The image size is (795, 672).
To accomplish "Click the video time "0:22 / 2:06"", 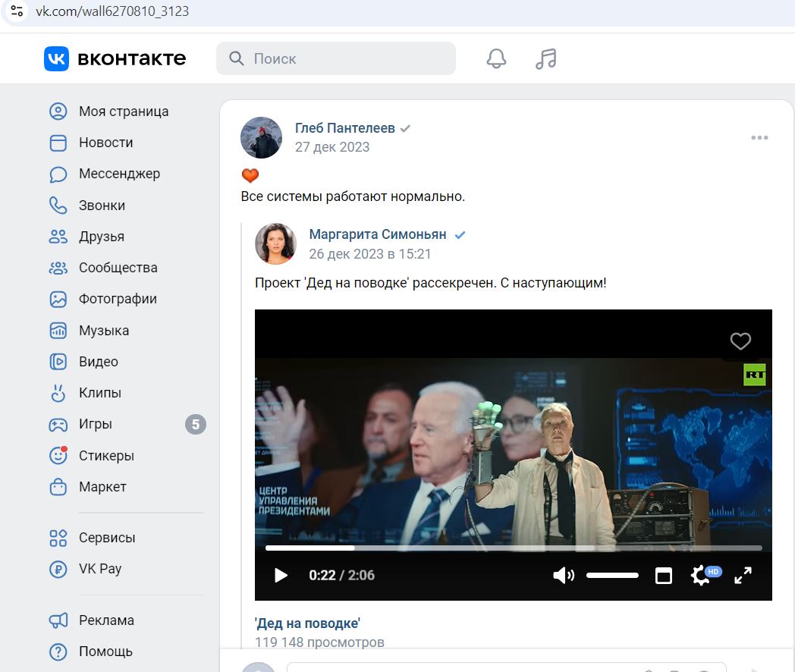I will coord(341,575).
